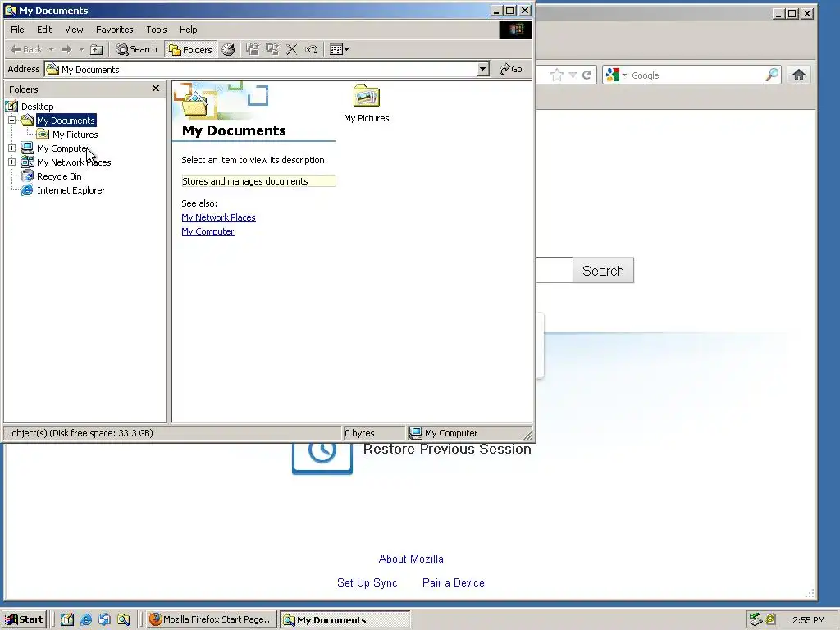The image size is (840, 630).
Task: Expand the My Network Places tree node
Action: (x=11, y=162)
